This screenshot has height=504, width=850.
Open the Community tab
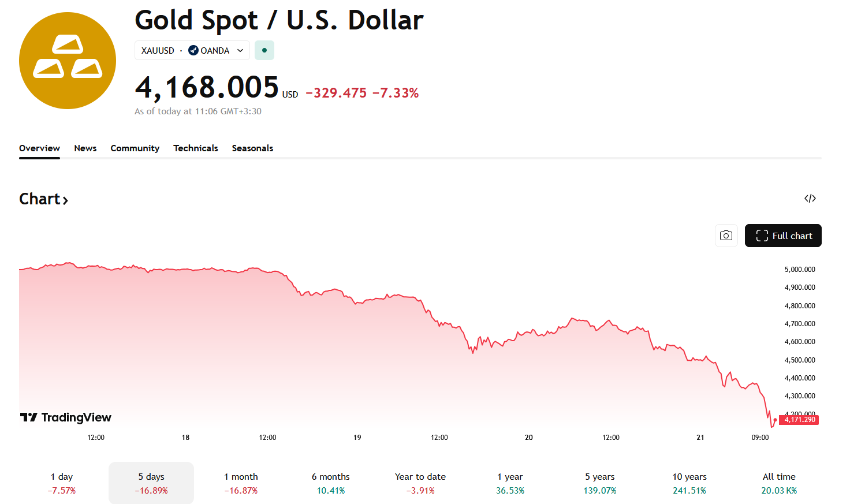[135, 148]
